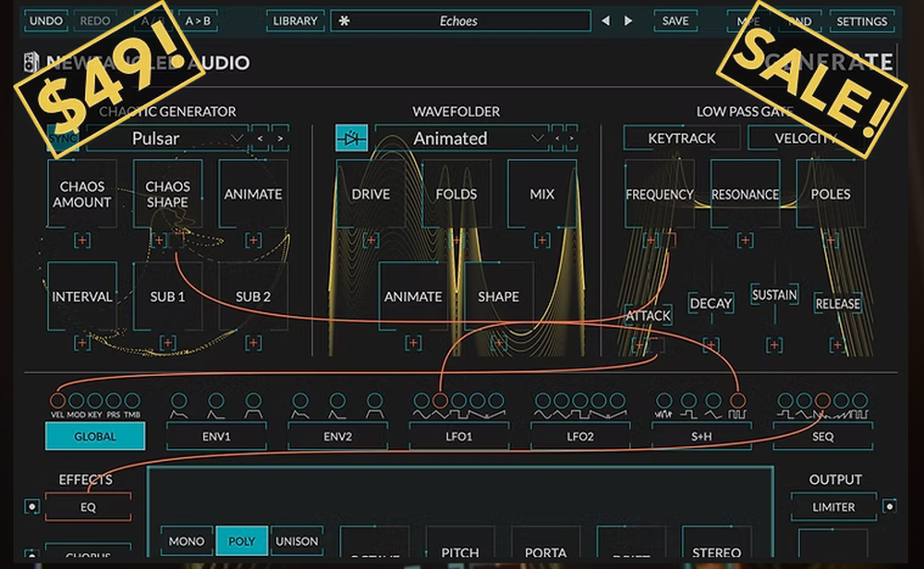Click the plus slot under MIX
This screenshot has width=924, height=569.
541,240
